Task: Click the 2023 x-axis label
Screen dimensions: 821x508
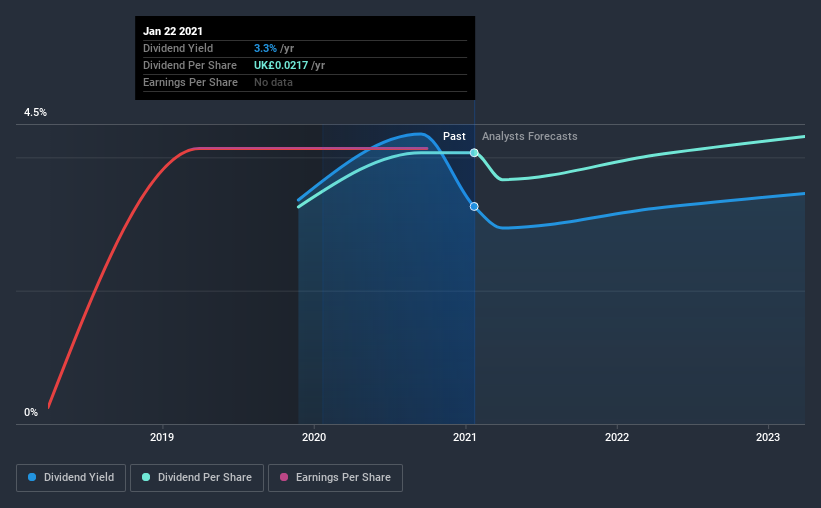Action: [768, 437]
